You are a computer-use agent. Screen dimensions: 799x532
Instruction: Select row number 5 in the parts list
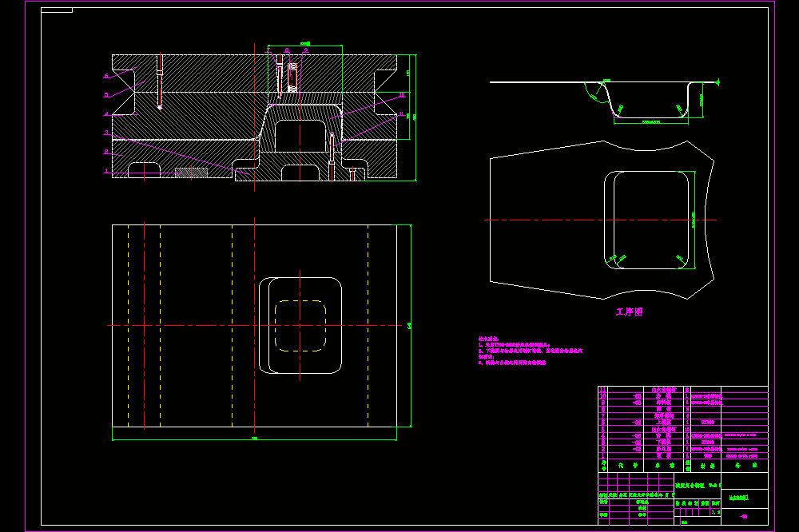(683, 429)
